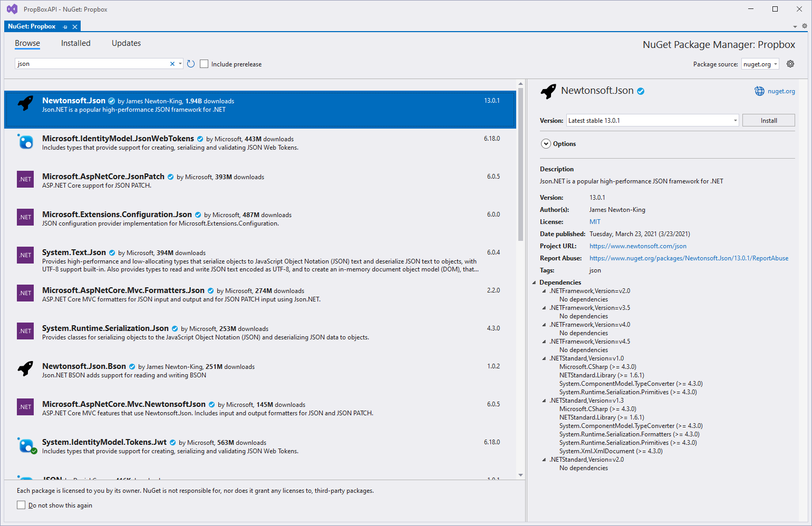The image size is (812, 526).
Task: Collapse the .NETStandard,Version=v2.0 node
Action: tap(544, 460)
